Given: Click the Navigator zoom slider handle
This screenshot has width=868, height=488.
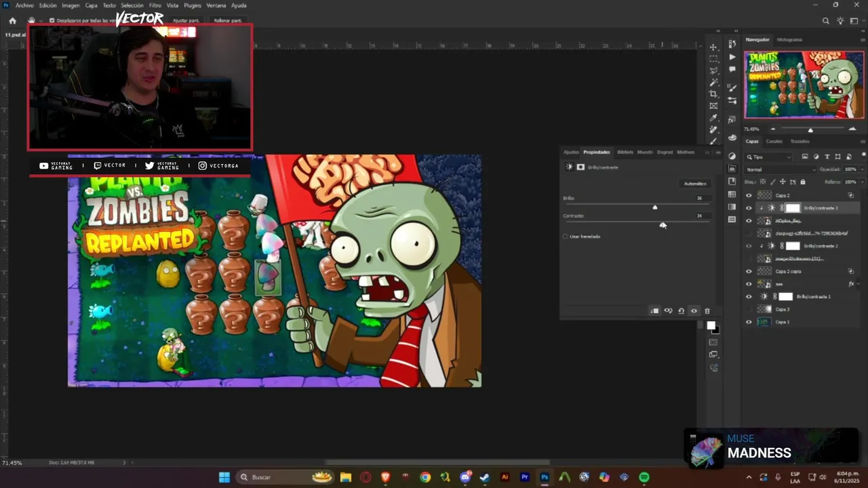Looking at the screenshot, I should point(810,130).
